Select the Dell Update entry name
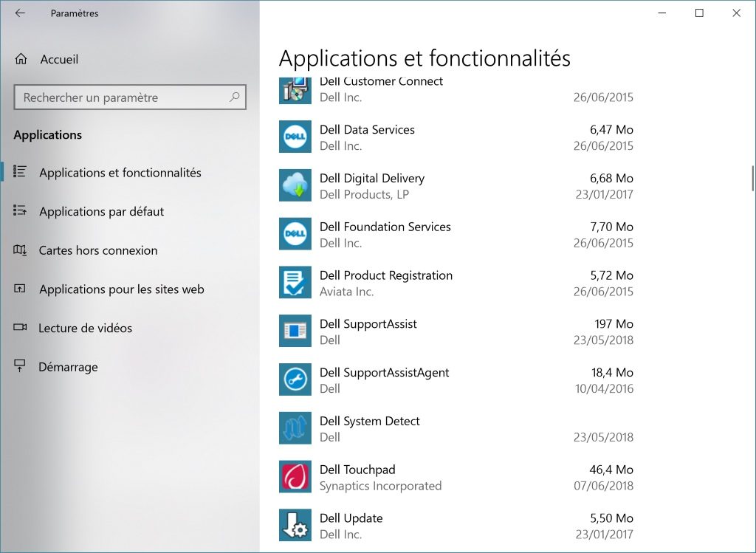 click(x=351, y=518)
